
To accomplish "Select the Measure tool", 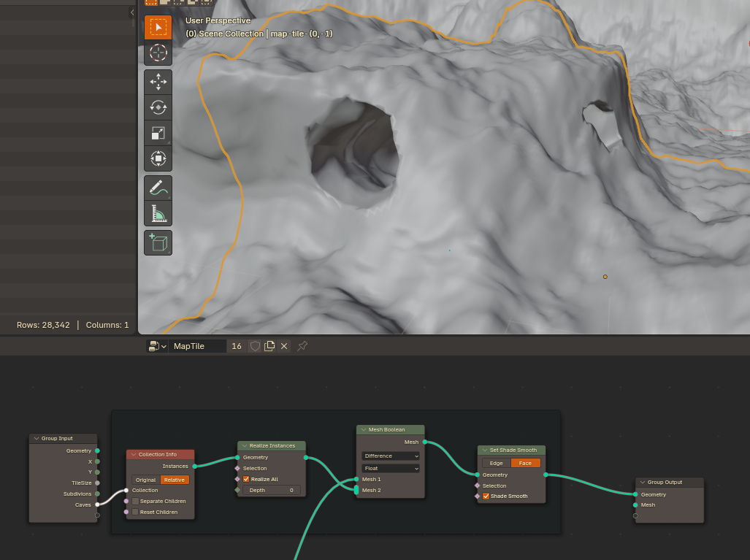I will click(x=158, y=214).
